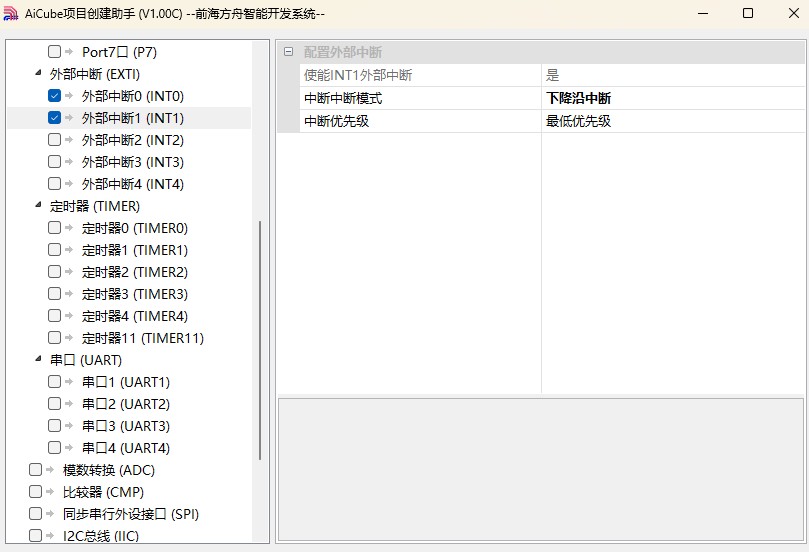Select the 串口3 (UART3) tree item
Screen dimensions: 809x552
pos(126,426)
